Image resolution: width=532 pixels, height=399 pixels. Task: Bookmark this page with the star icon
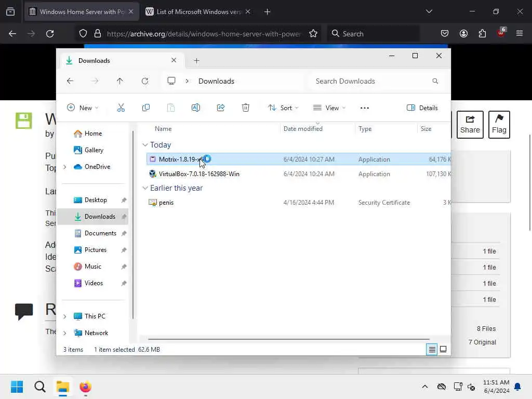tap(313, 34)
